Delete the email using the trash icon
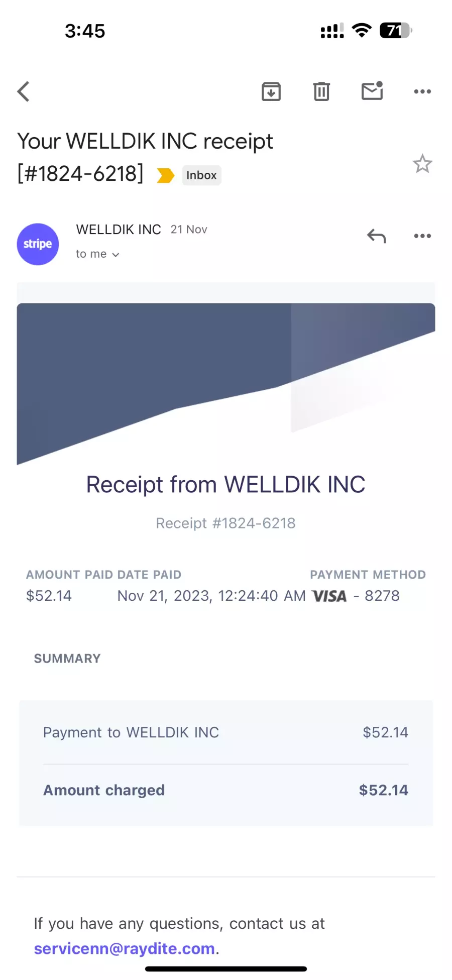Screen dimensions: 452x980 [321, 91]
